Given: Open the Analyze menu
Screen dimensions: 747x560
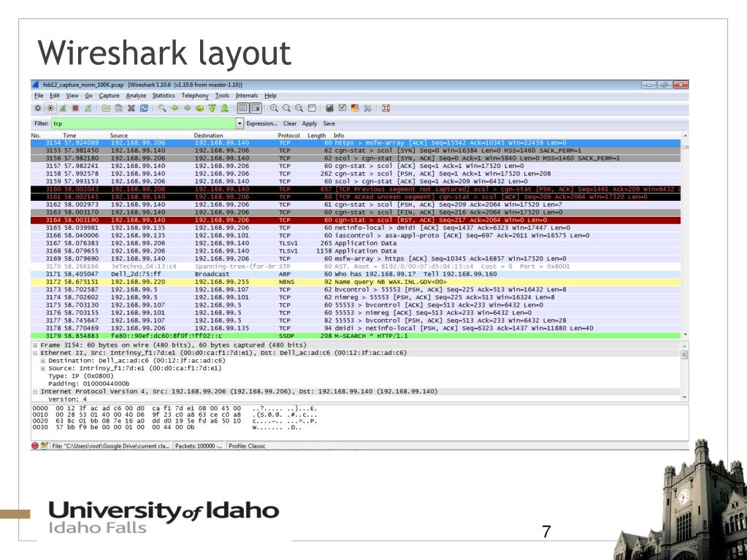Looking at the screenshot, I should point(136,96).
